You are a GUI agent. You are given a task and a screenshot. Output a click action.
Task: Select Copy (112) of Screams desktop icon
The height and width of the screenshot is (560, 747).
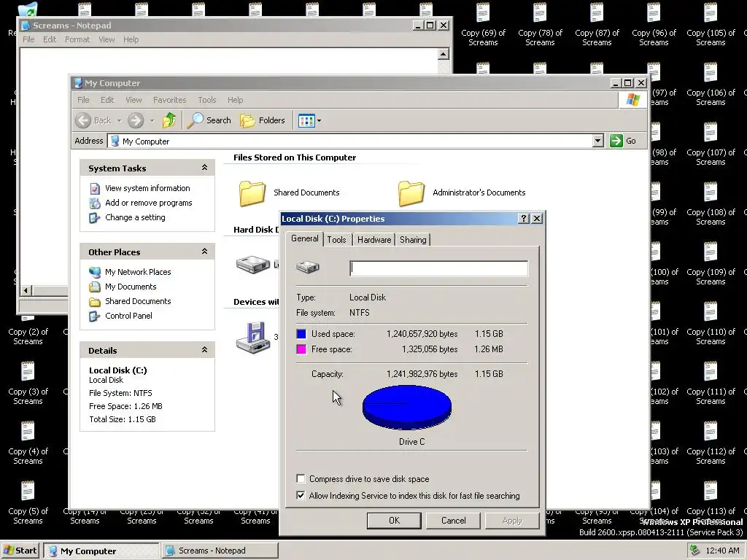coord(711,443)
